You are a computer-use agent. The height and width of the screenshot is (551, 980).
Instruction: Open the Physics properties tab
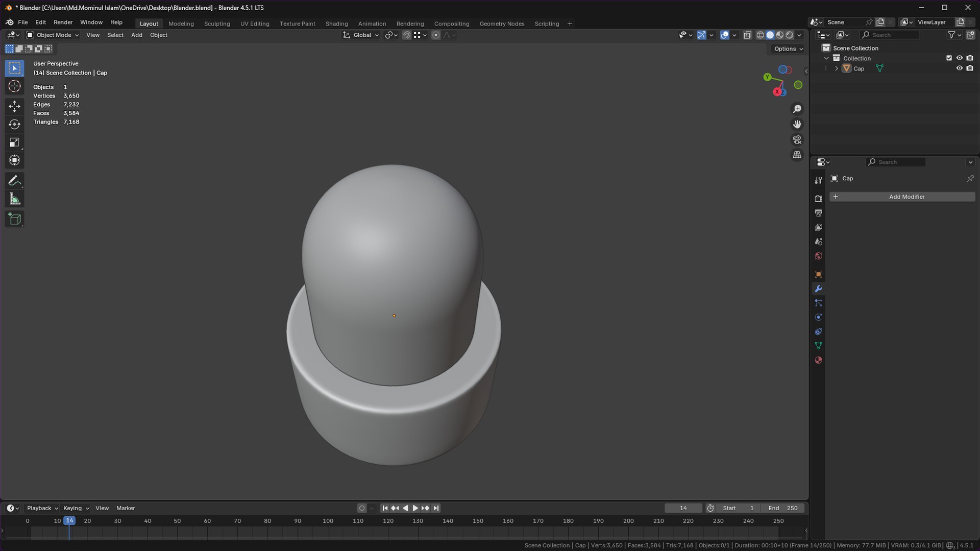[818, 317]
